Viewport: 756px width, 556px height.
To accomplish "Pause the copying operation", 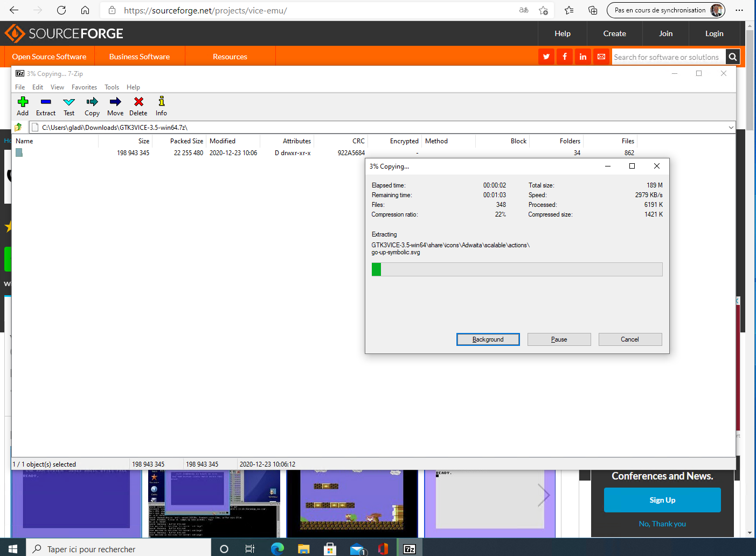I will 559,339.
